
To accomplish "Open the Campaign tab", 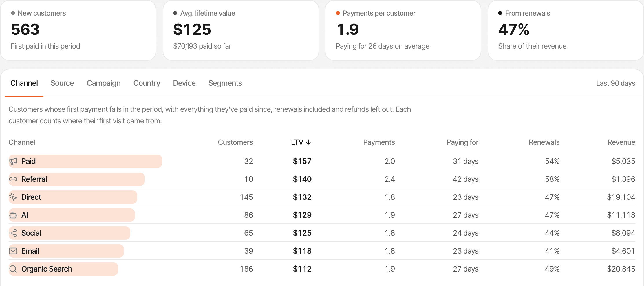I will (x=104, y=83).
